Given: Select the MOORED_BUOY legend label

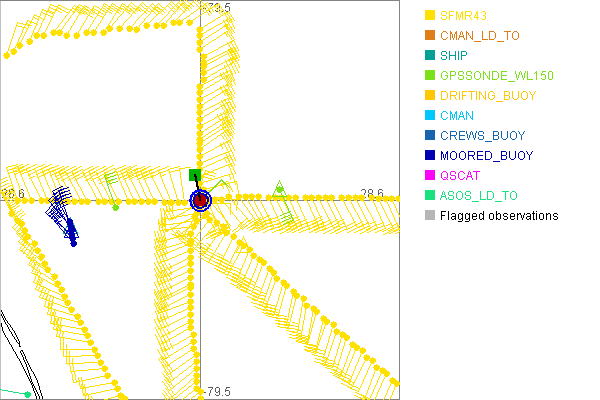Looking at the screenshot, I should (x=486, y=156).
